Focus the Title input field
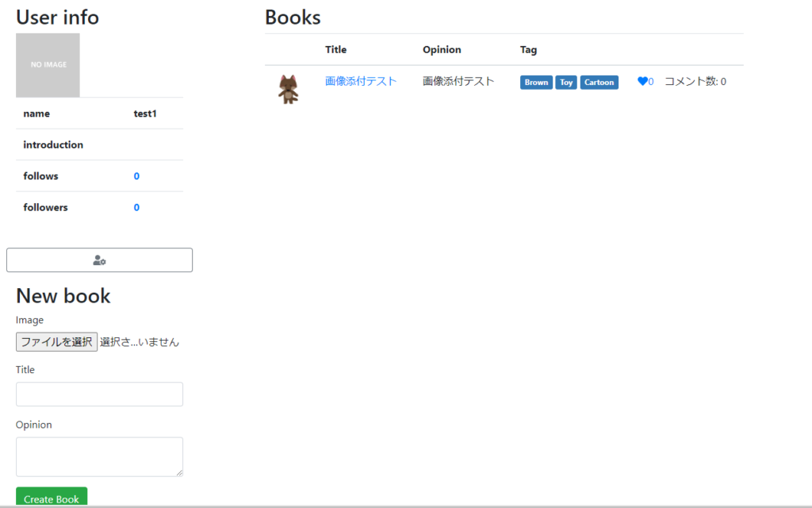 pyautogui.click(x=99, y=394)
